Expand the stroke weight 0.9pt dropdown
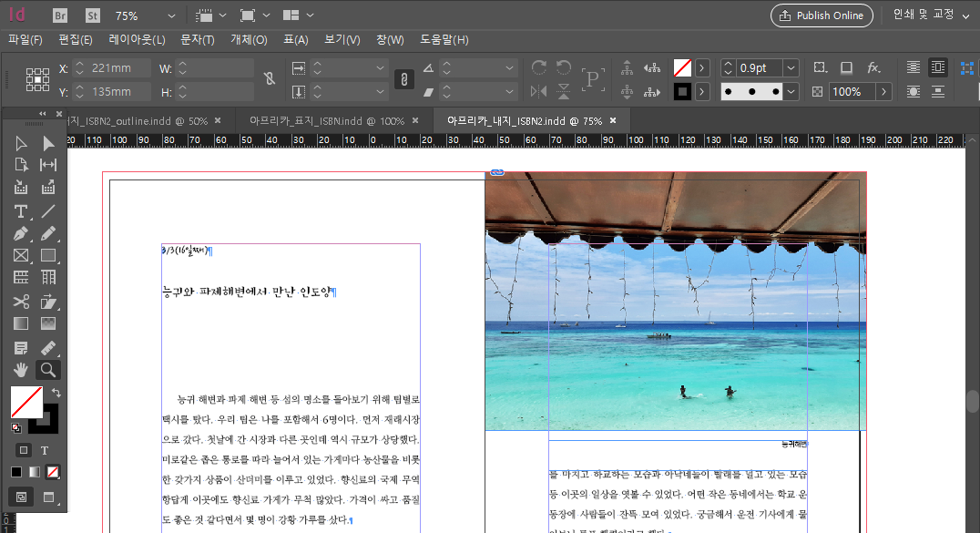 click(791, 67)
